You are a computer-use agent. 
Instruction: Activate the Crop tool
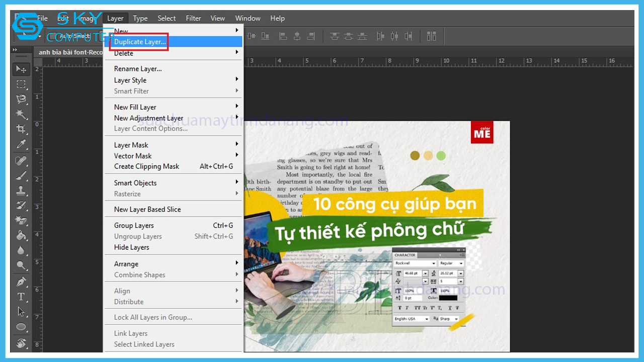click(21, 129)
